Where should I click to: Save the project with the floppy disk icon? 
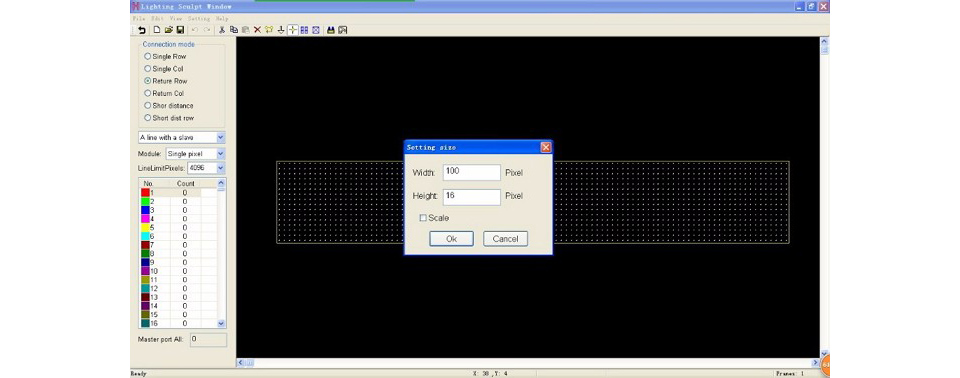point(180,29)
